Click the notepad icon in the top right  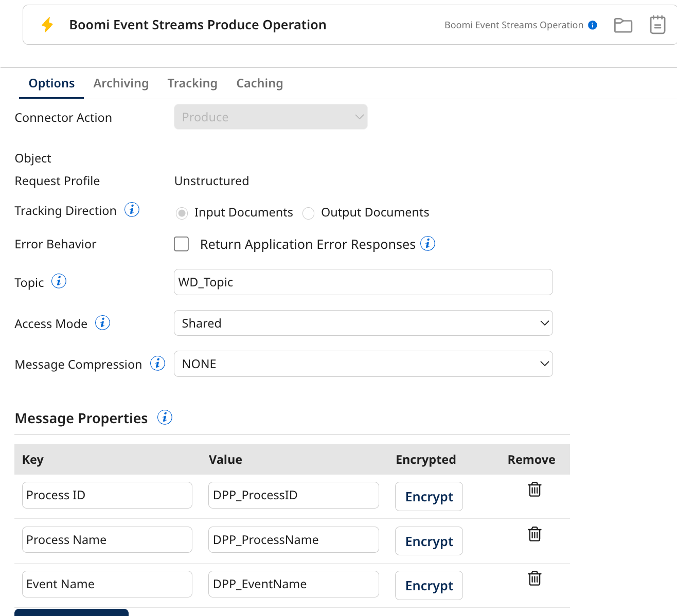click(658, 24)
